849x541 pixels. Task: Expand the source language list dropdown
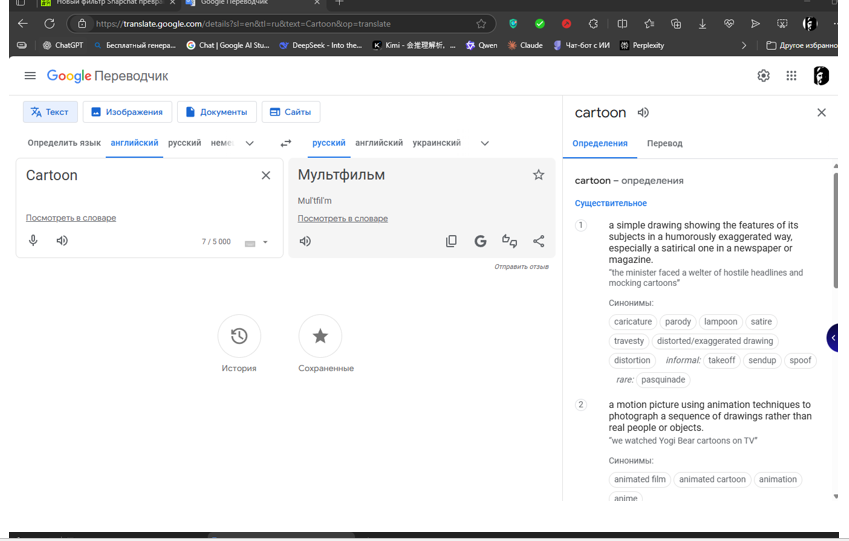[x=250, y=144]
